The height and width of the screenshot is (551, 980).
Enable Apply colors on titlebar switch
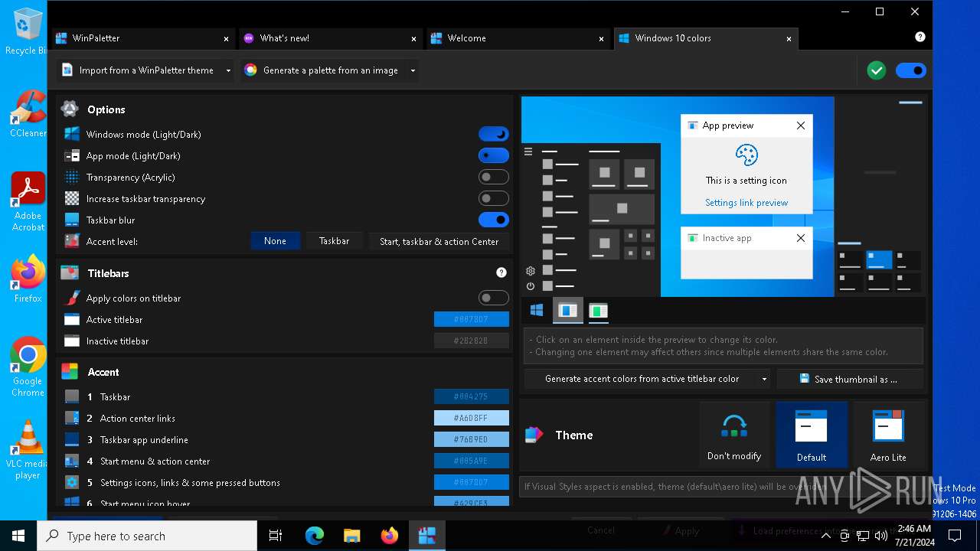pos(494,298)
